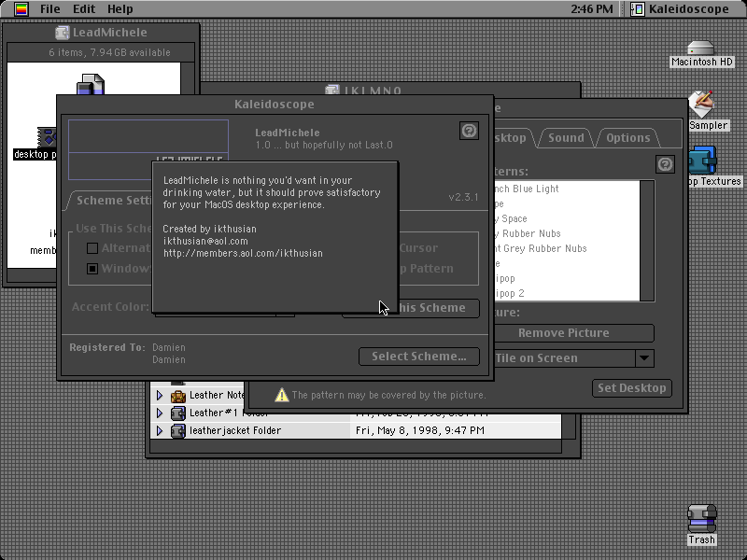Select the 'ipop 2' pattern list entry
Viewport: 747px width, 560px height.
point(509,293)
